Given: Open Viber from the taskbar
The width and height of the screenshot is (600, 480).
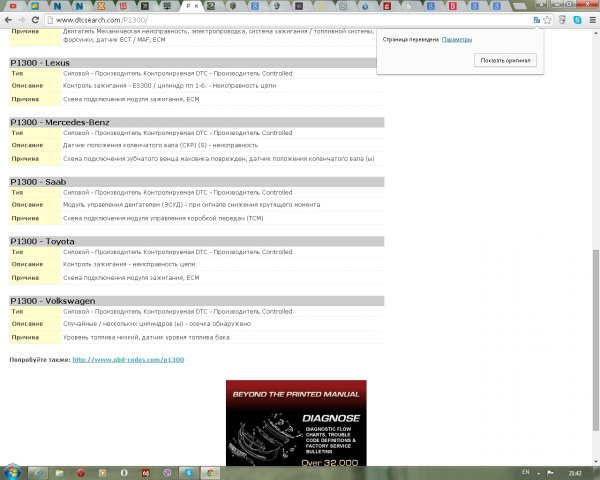Looking at the screenshot, I should [x=167, y=473].
